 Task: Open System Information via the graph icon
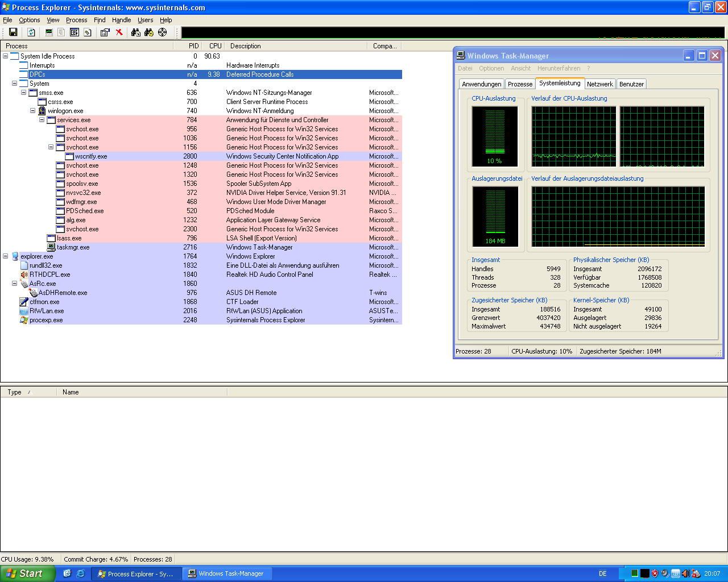pos(49,32)
